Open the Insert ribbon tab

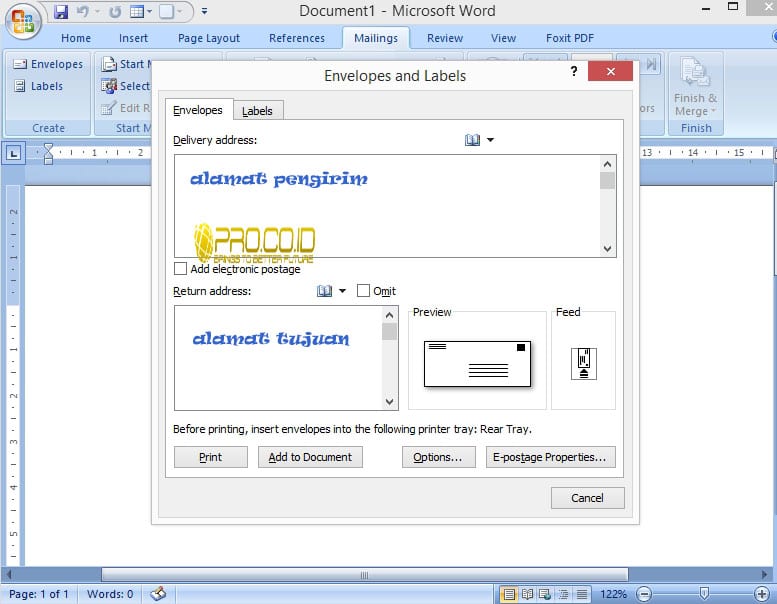click(x=133, y=38)
